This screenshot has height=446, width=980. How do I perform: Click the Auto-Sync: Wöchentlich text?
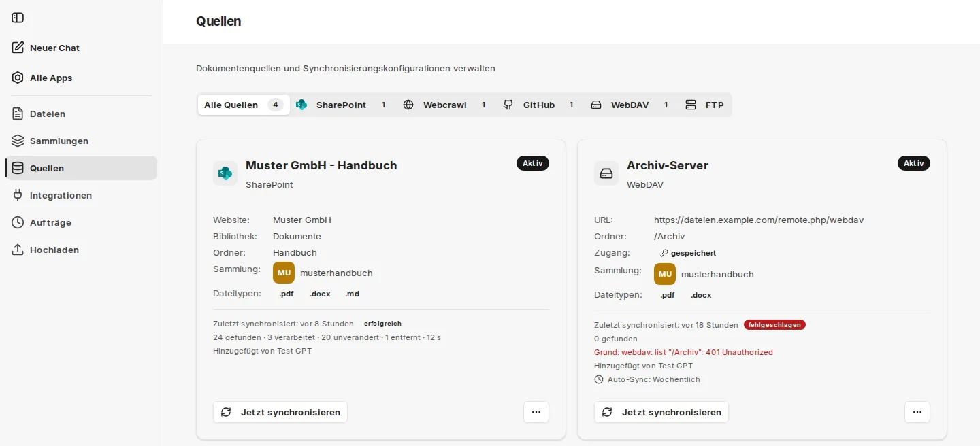pyautogui.click(x=654, y=379)
